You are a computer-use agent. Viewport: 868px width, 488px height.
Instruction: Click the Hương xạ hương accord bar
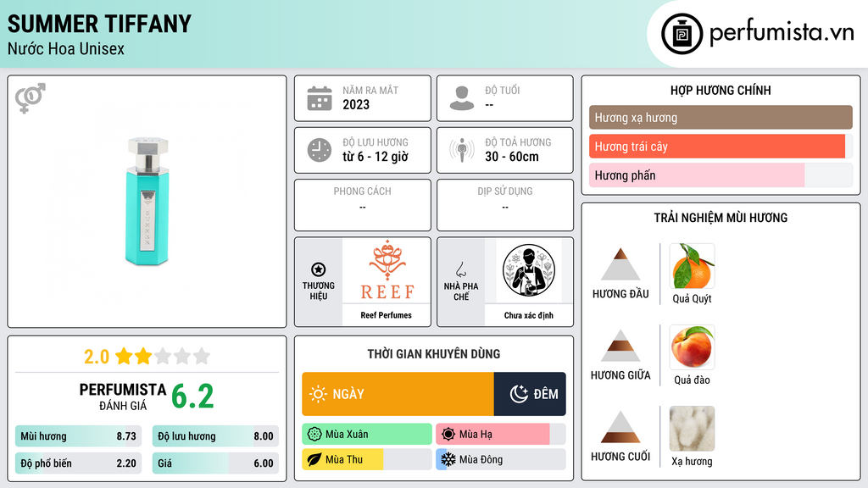pos(721,117)
